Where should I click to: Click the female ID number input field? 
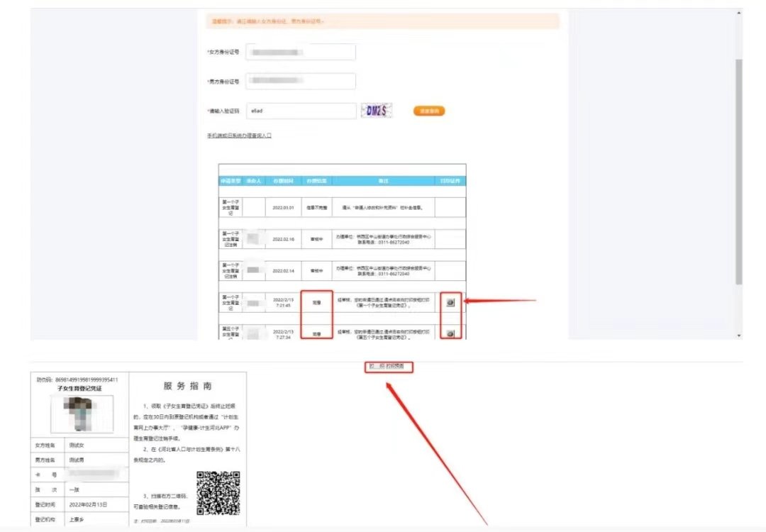[301, 52]
